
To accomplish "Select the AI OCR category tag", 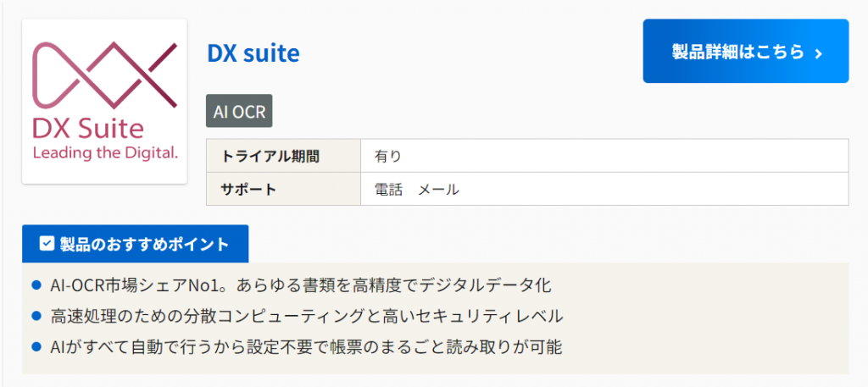I will pos(239,112).
